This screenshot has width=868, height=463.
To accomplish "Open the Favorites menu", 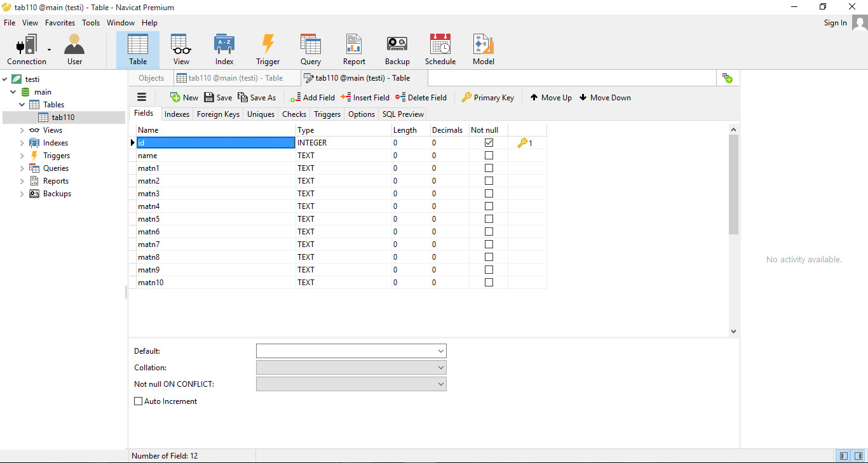I will point(60,23).
